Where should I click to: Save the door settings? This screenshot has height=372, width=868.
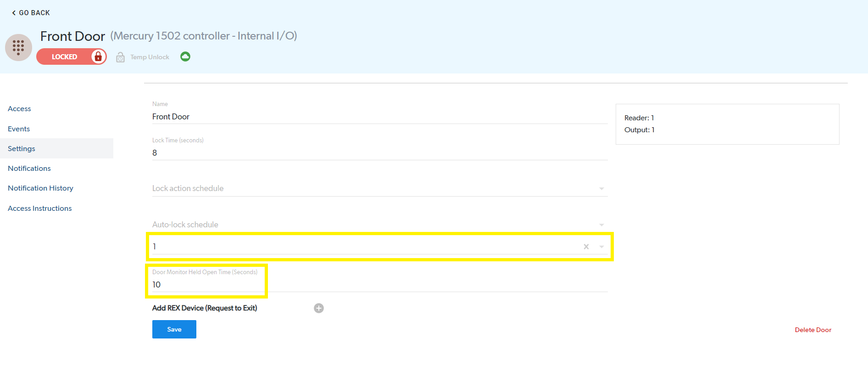coord(174,329)
